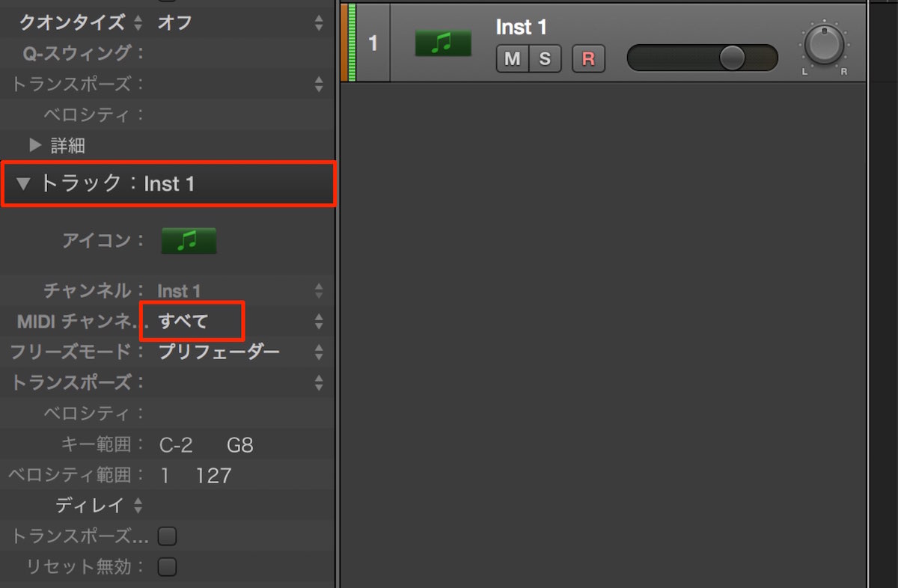Select track number 1 in track header
Screen dimensions: 898x588
373,43
